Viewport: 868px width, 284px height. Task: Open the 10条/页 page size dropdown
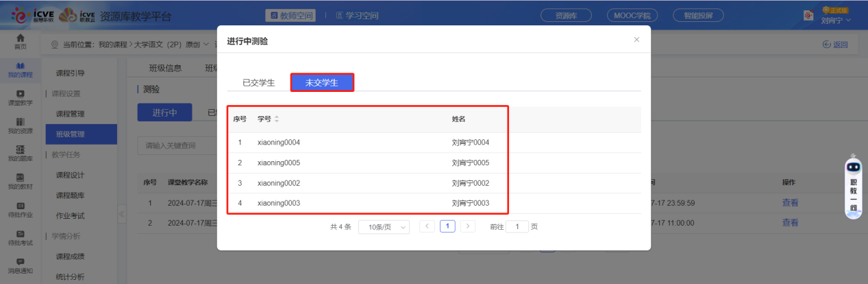coord(384,226)
